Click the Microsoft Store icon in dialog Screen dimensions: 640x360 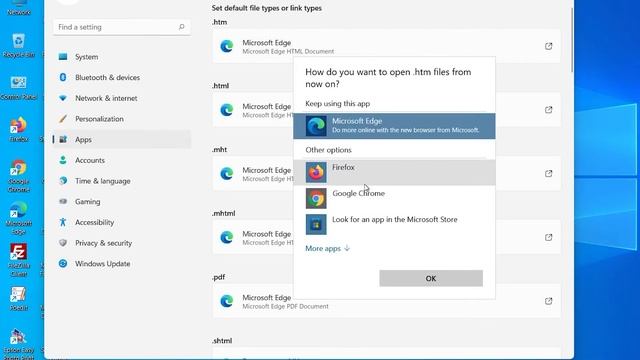tap(316, 224)
